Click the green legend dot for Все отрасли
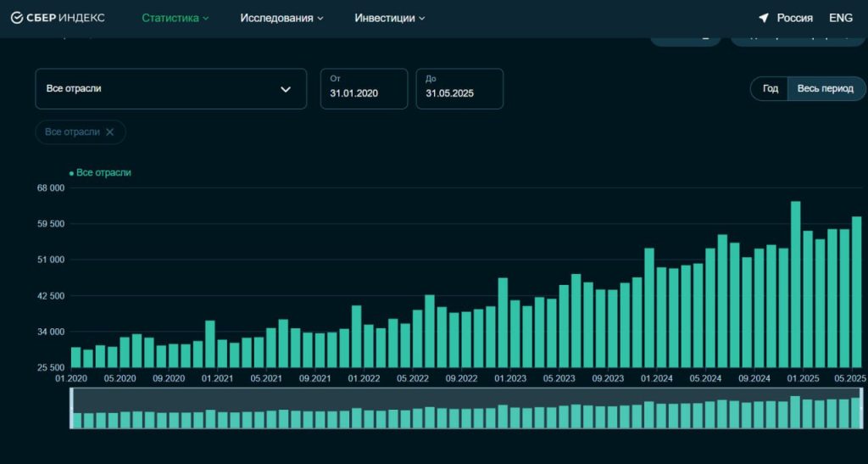 71,173
